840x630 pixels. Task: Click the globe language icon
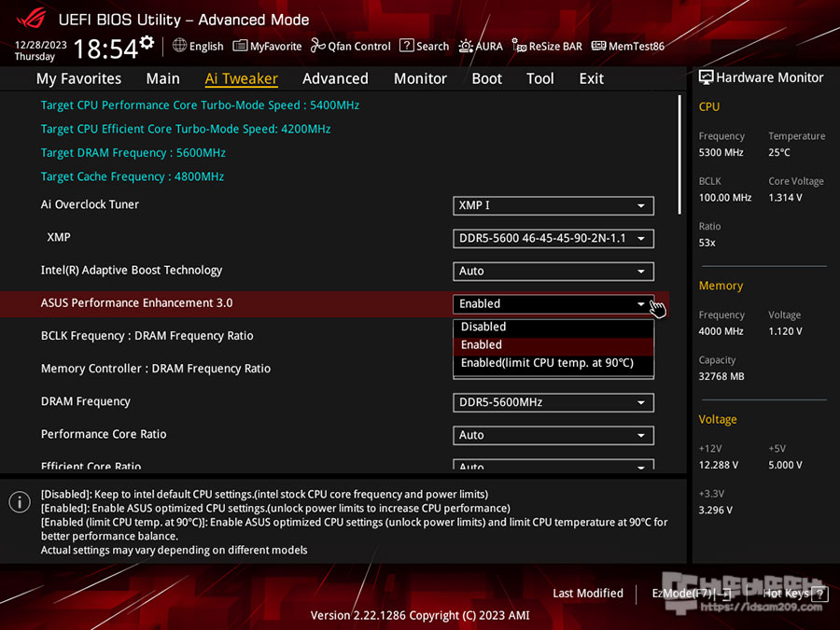pyautogui.click(x=179, y=46)
